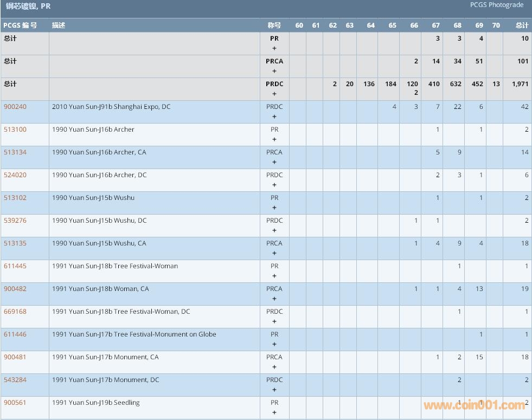The width and height of the screenshot is (532, 420).
Task: Click the 描述 column header
Action: click(59, 25)
